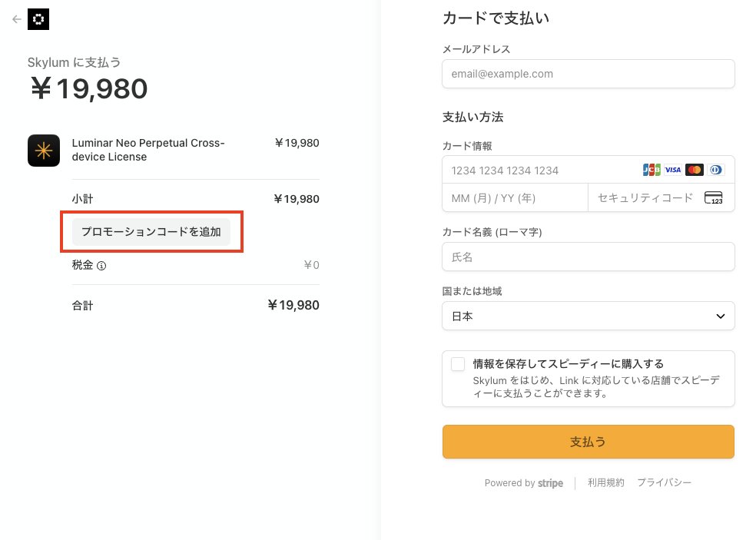This screenshot has width=756, height=540.
Task: Focus the card expiry date field
Action: point(515,198)
